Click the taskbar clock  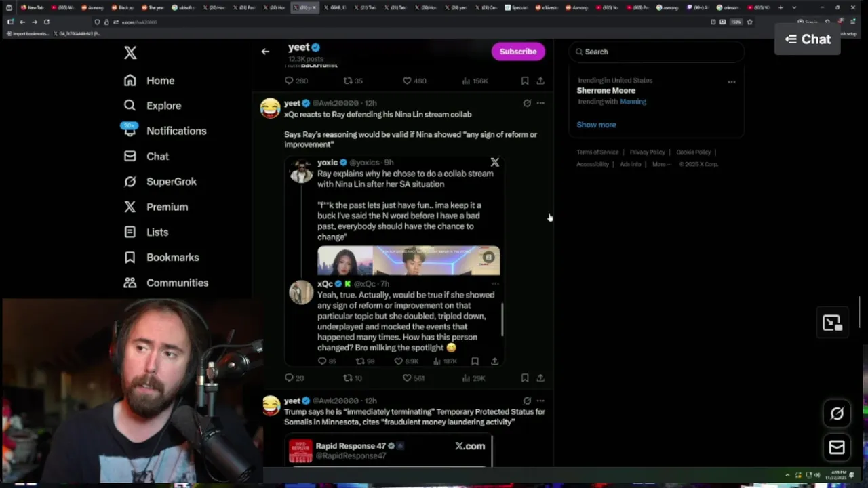pyautogui.click(x=837, y=476)
